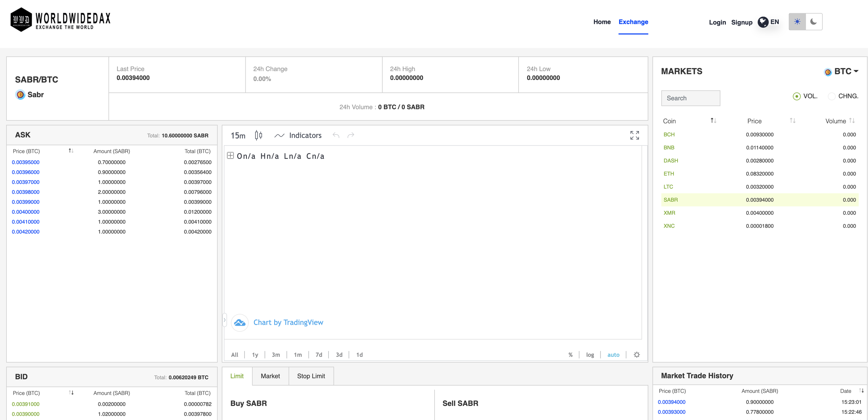This screenshot has height=420, width=868.
Task: Click the language globe icon
Action: [x=763, y=22]
